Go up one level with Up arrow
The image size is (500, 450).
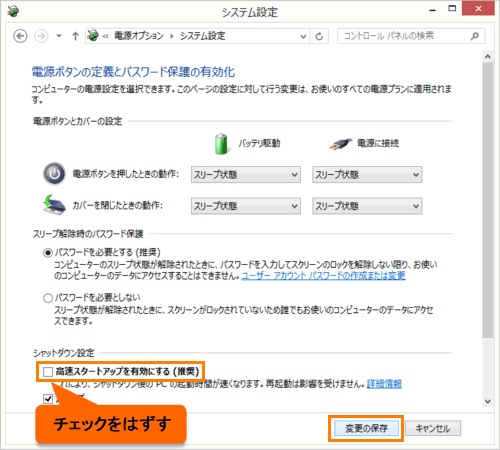(75, 36)
